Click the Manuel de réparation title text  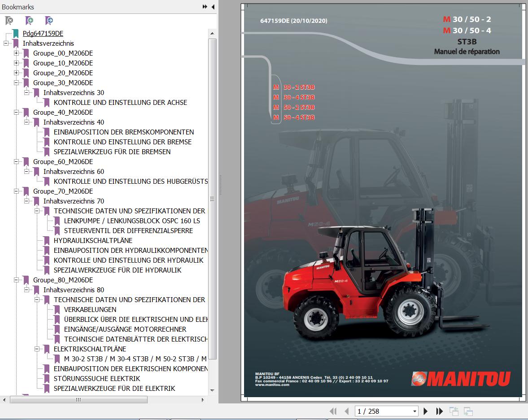(x=467, y=52)
